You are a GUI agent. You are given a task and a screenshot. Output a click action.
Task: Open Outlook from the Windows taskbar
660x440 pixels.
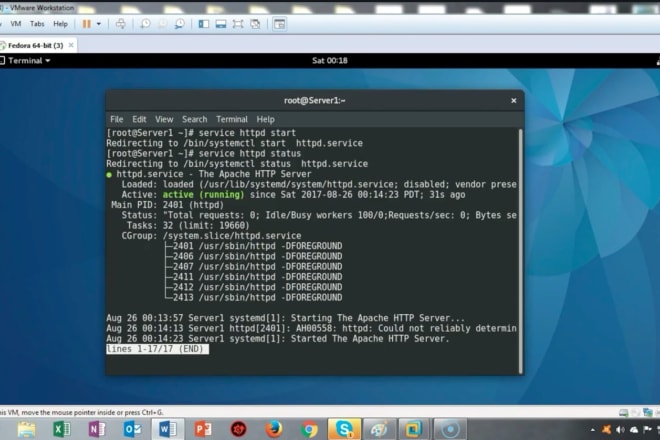[x=132, y=429]
